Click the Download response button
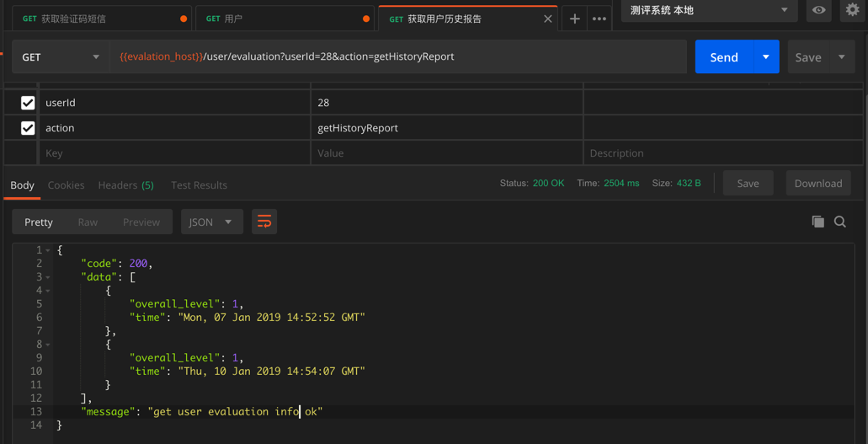 point(817,184)
